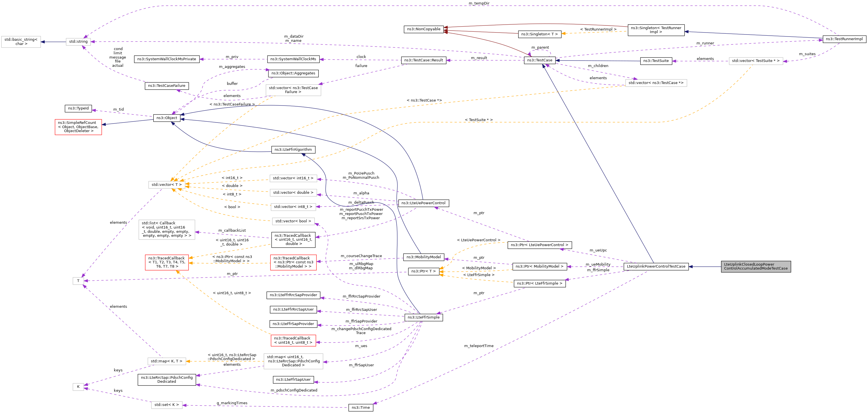868x413 pixels.
Task: Open ns3::Ptr< MobilityModel > node
Action: [539, 266]
